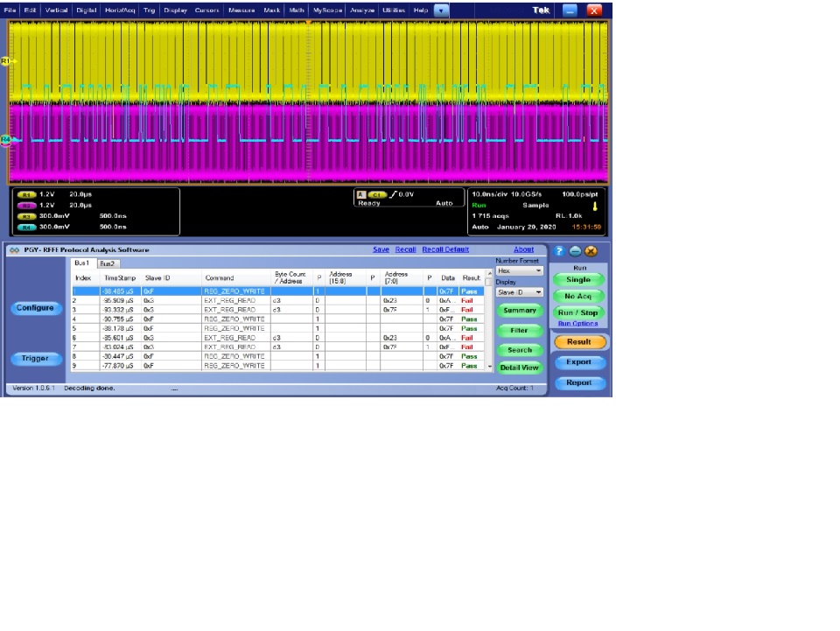Viewport: 840px width, 631px height.
Task: Click the Report button
Action: (x=579, y=383)
